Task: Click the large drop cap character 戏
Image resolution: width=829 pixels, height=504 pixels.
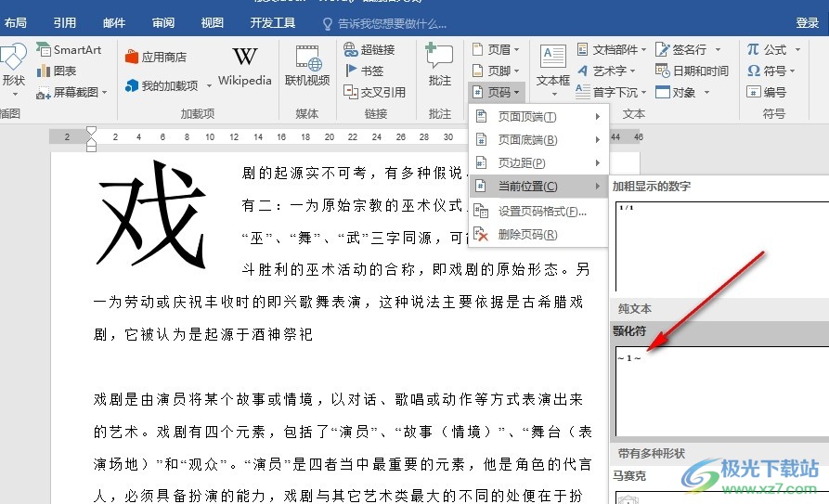Action: (151, 214)
